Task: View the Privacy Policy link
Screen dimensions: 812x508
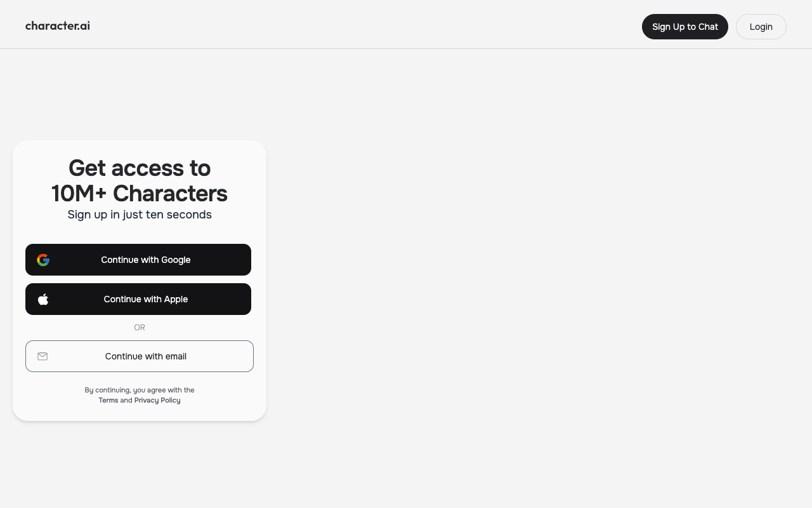Action: pos(157,400)
